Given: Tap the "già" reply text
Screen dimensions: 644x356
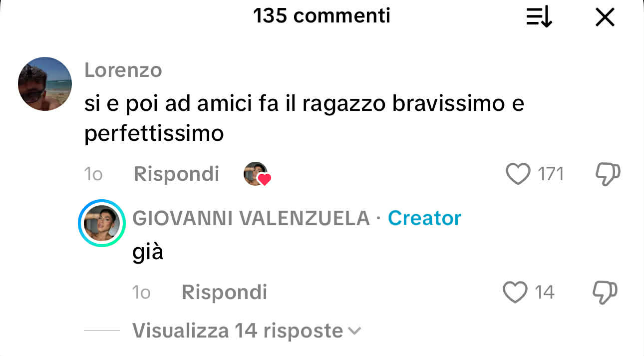Looking at the screenshot, I should [148, 253].
